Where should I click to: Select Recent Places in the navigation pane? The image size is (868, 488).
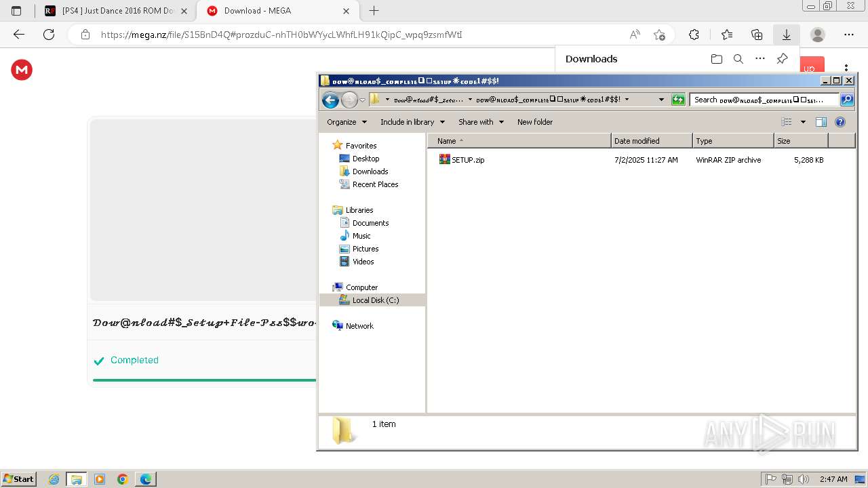(x=375, y=184)
